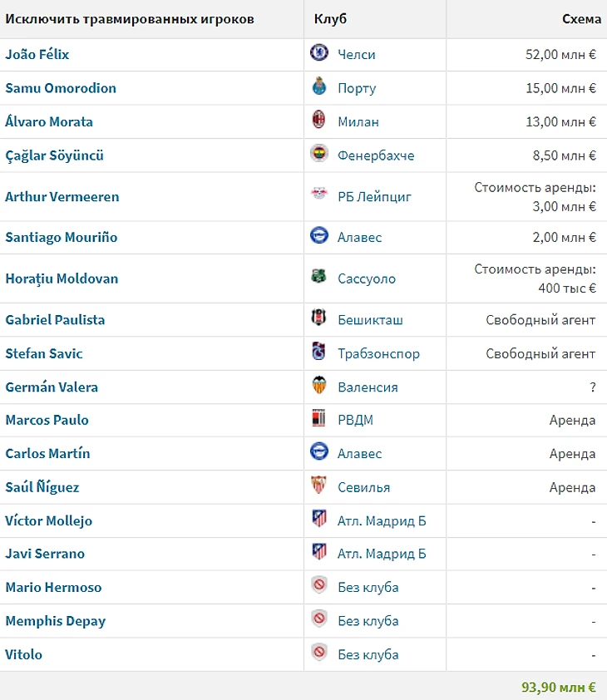Click the Sassuolo club crest icon
Image resolution: width=607 pixels, height=700 pixels.
pos(319,278)
